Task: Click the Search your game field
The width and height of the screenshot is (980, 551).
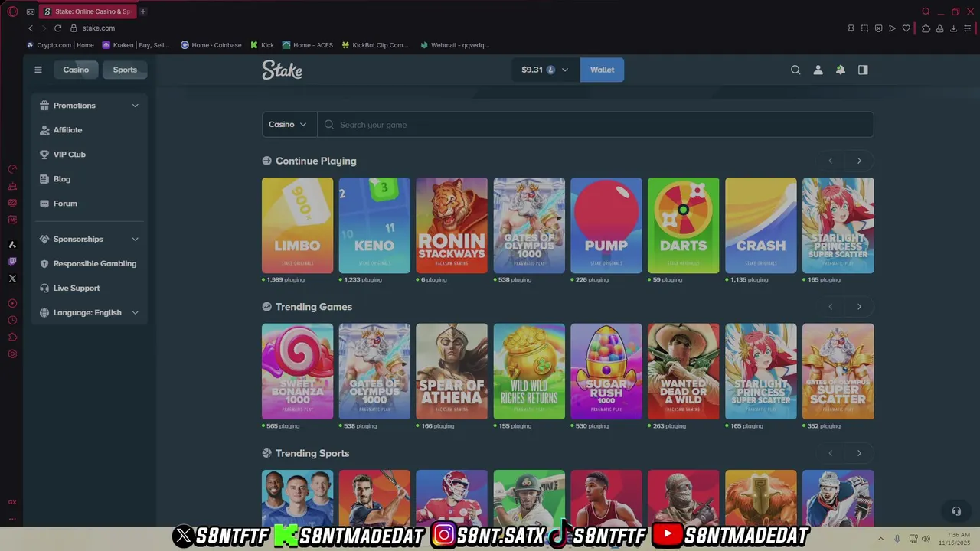Action: click(x=596, y=125)
